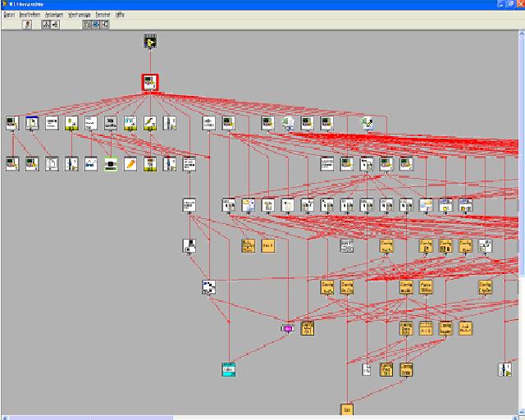This screenshot has width=525, height=420.
Task: Switch to horizontal hierarchy layout
Action: coord(55,25)
